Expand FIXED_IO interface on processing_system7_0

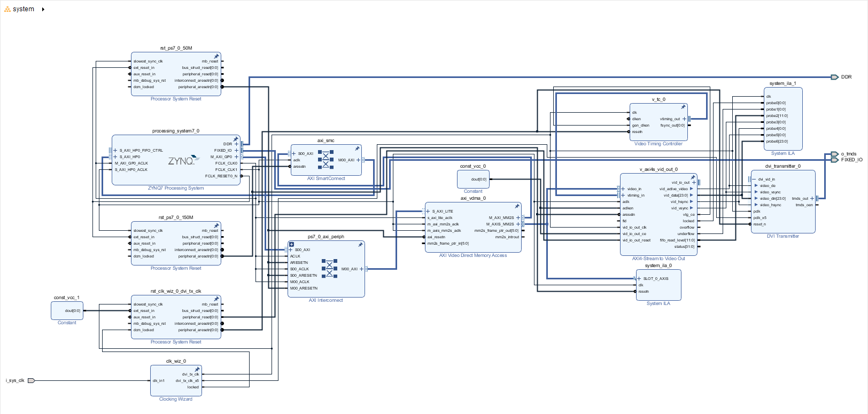point(237,150)
